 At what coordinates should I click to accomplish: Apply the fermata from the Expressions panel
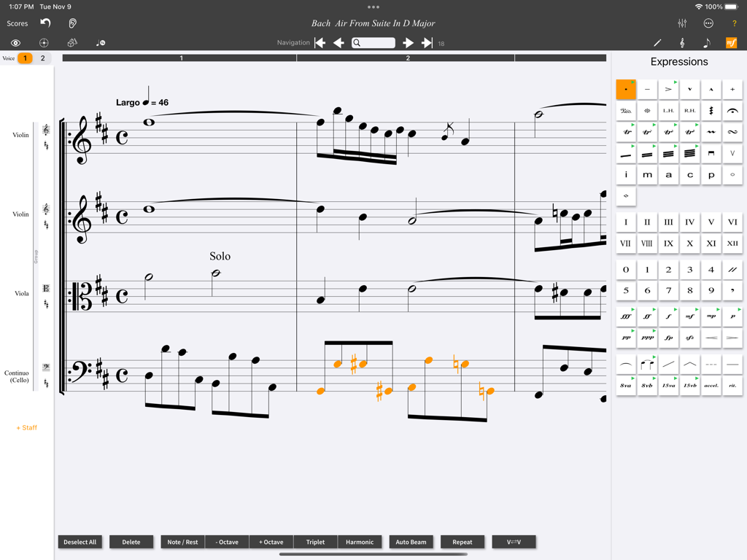point(732,110)
